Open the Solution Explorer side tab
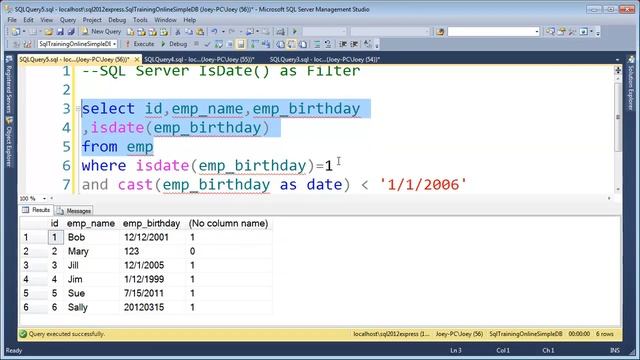The width and height of the screenshot is (640, 360). pos(631,84)
